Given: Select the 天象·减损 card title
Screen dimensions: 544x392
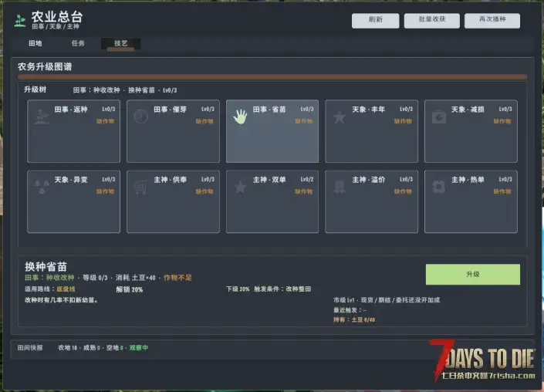Looking at the screenshot, I should (468, 110).
